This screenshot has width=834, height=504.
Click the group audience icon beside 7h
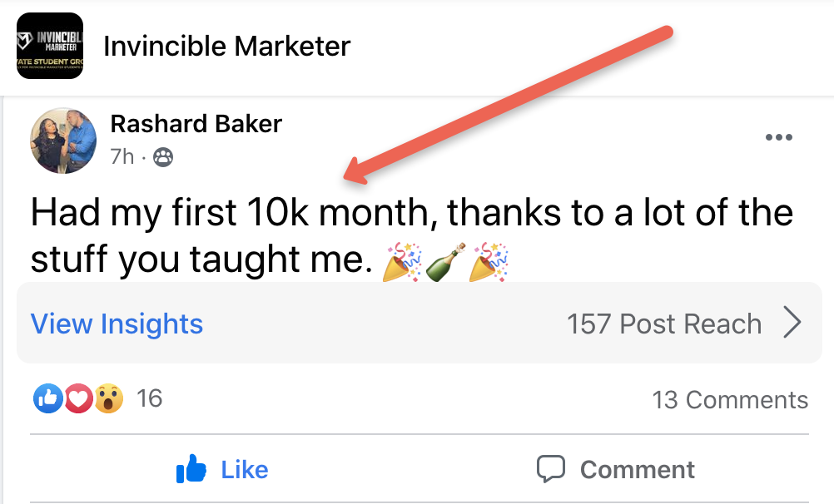tap(163, 157)
